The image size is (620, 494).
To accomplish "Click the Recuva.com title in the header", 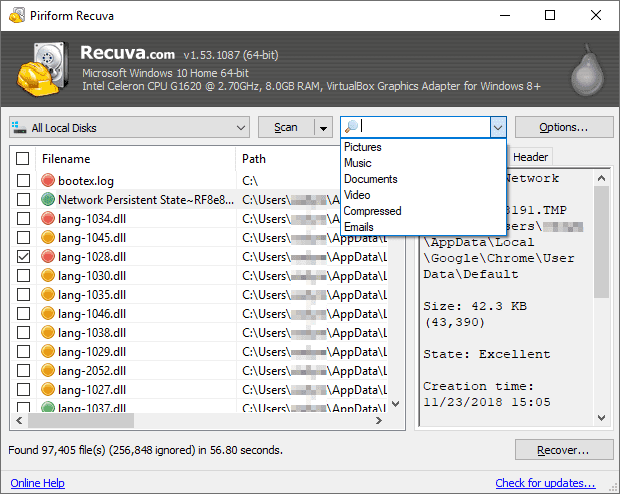I will point(128,53).
